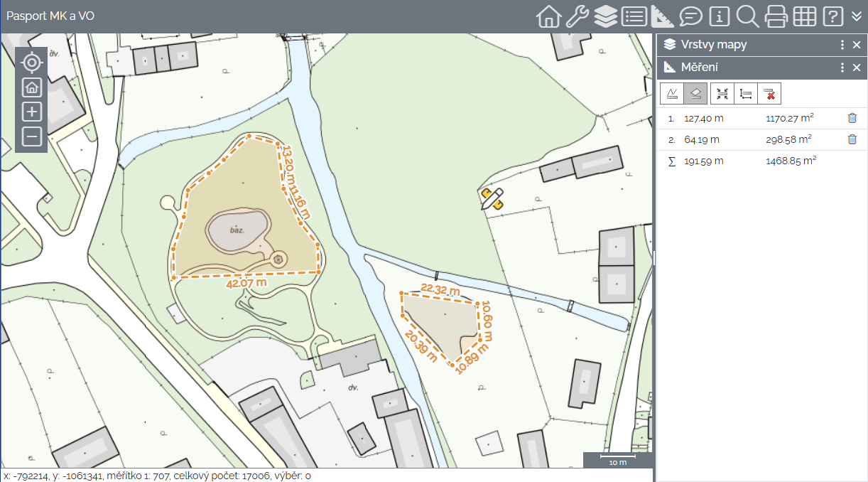
Task: Zoom in the map with plus button
Action: 32,112
